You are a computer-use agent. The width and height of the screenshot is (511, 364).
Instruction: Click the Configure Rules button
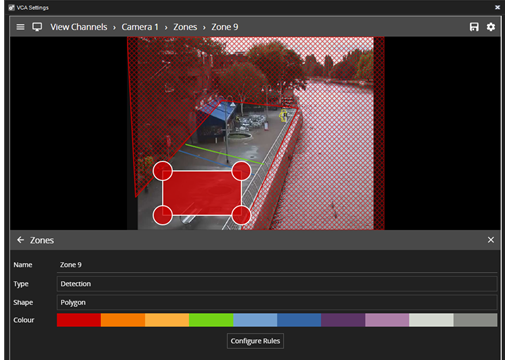pyautogui.click(x=255, y=341)
